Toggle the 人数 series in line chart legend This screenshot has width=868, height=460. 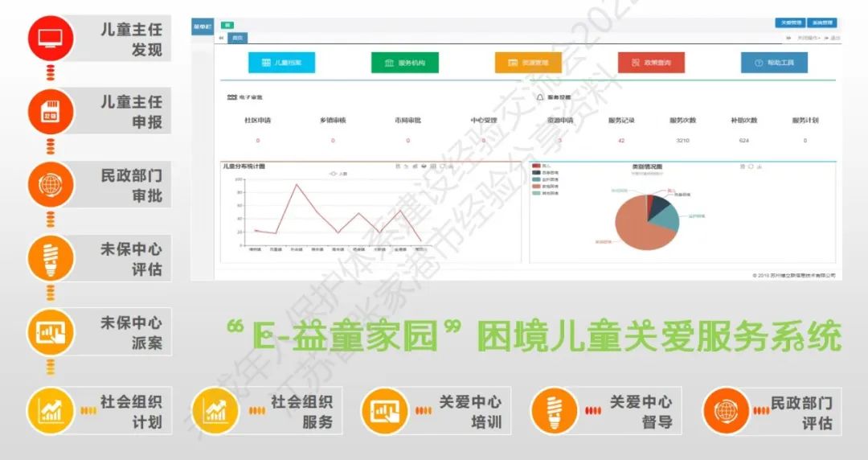[x=338, y=173]
